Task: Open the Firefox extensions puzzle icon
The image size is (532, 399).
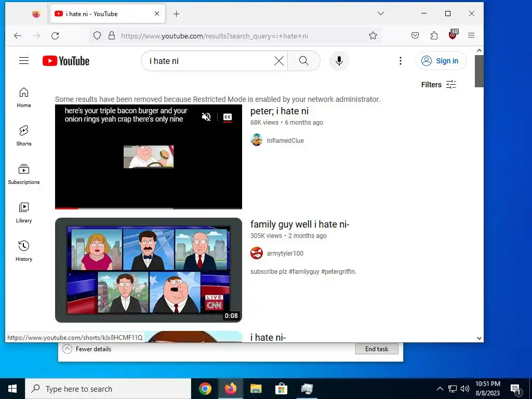Action: coord(434,35)
